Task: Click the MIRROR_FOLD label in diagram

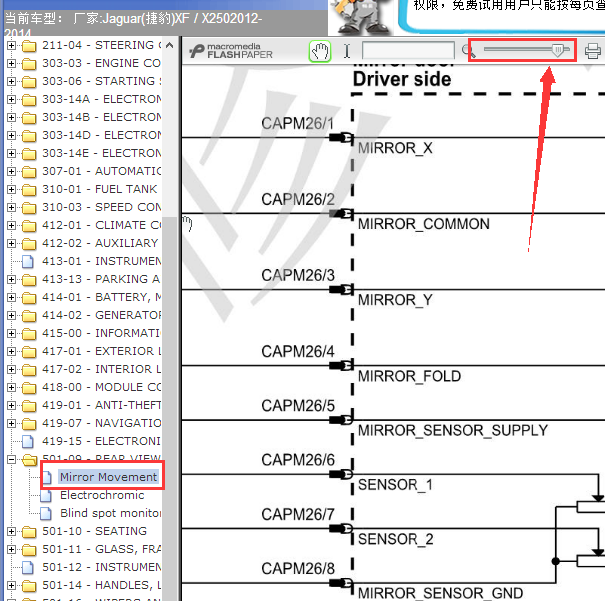Action: 409,376
